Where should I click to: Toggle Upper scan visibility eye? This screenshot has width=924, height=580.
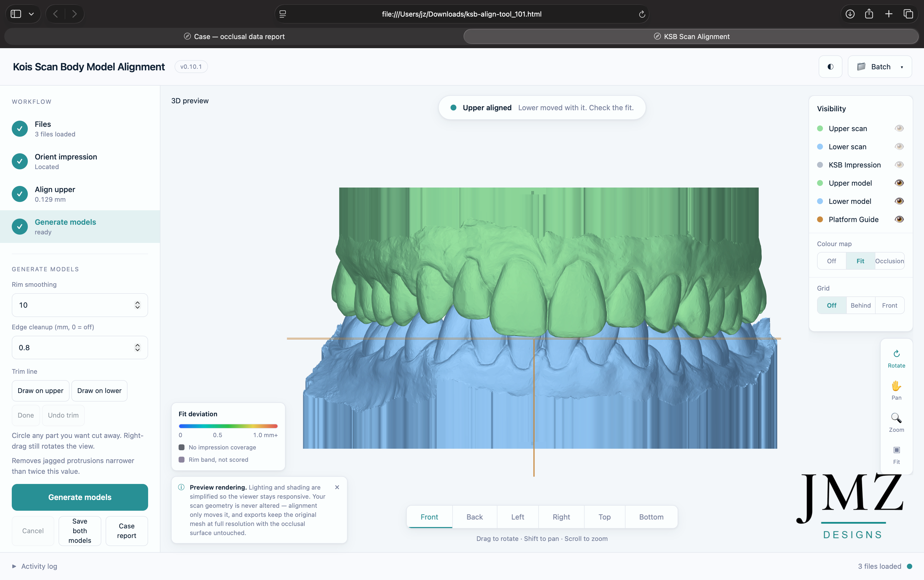(x=899, y=128)
